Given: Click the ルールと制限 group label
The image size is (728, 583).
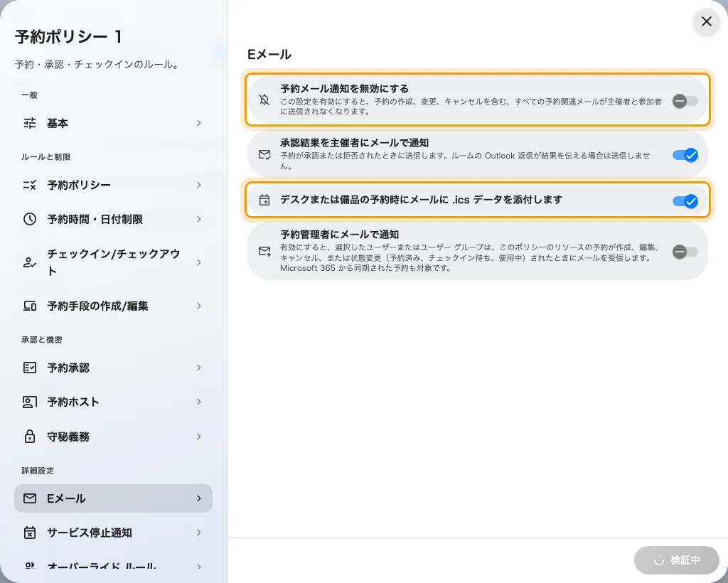Looking at the screenshot, I should 46,157.
